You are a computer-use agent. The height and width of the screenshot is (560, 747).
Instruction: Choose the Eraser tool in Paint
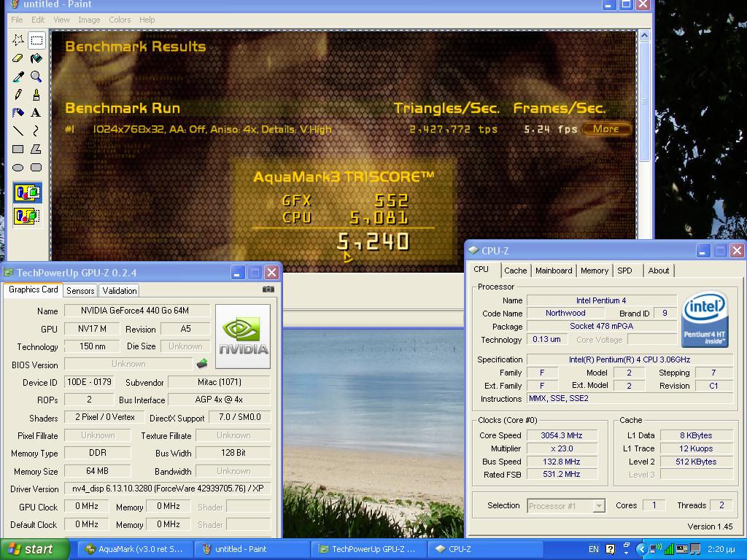18,58
